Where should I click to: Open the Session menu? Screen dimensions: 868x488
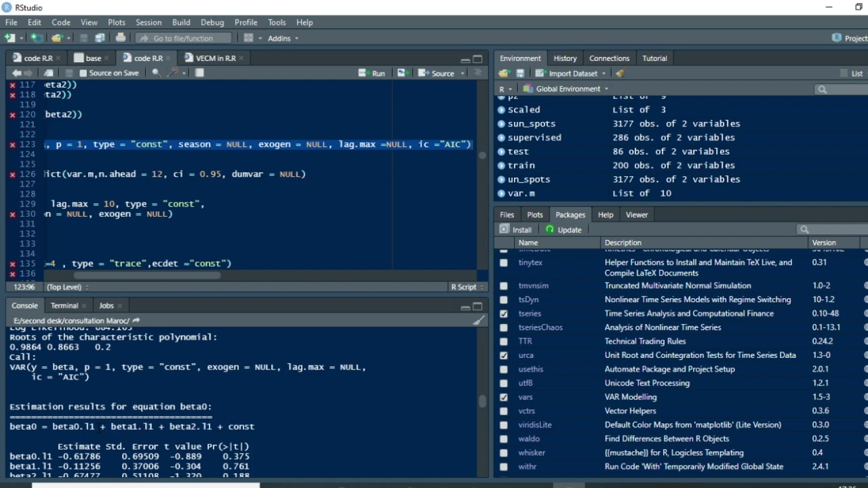pyautogui.click(x=149, y=22)
